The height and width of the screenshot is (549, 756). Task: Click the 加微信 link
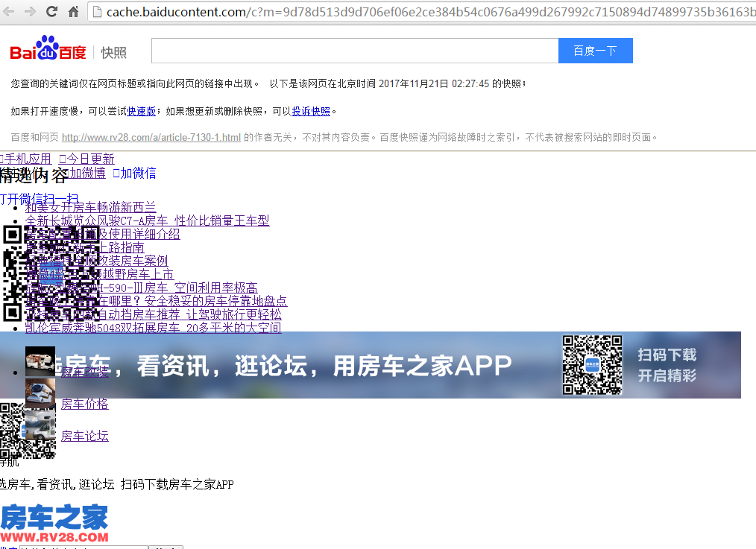tap(134, 174)
